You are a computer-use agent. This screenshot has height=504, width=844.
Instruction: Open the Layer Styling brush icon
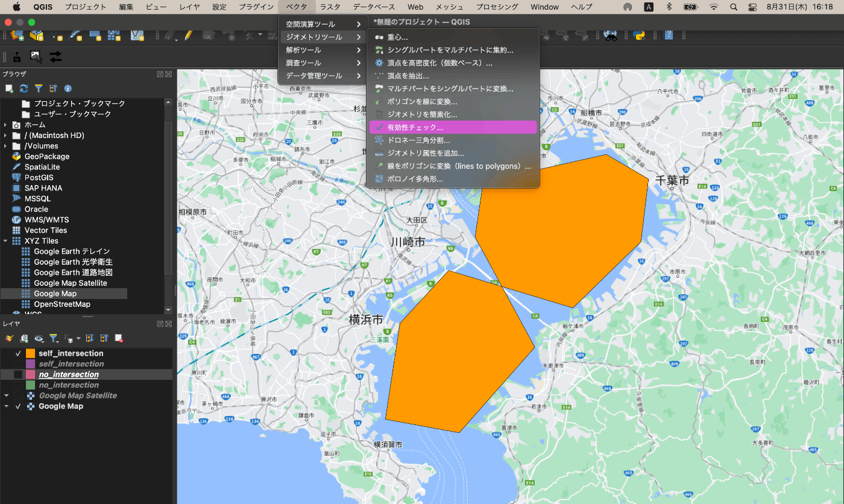click(x=9, y=338)
